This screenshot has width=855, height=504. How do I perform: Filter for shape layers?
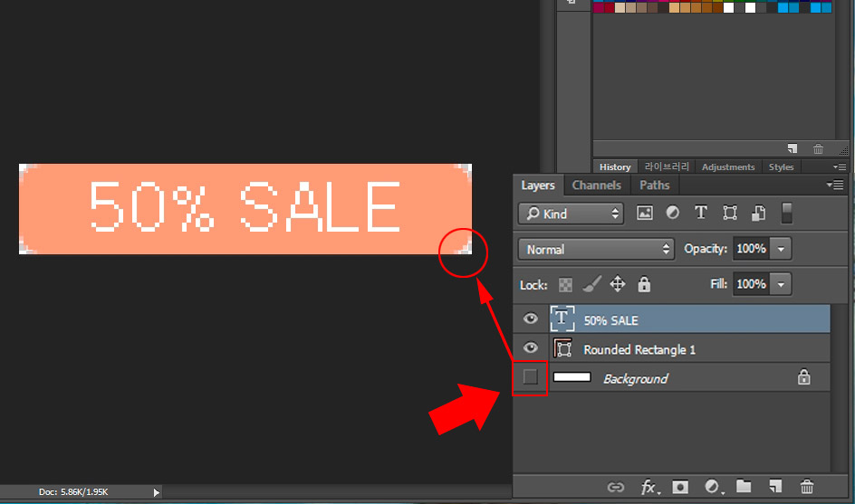pos(730,213)
